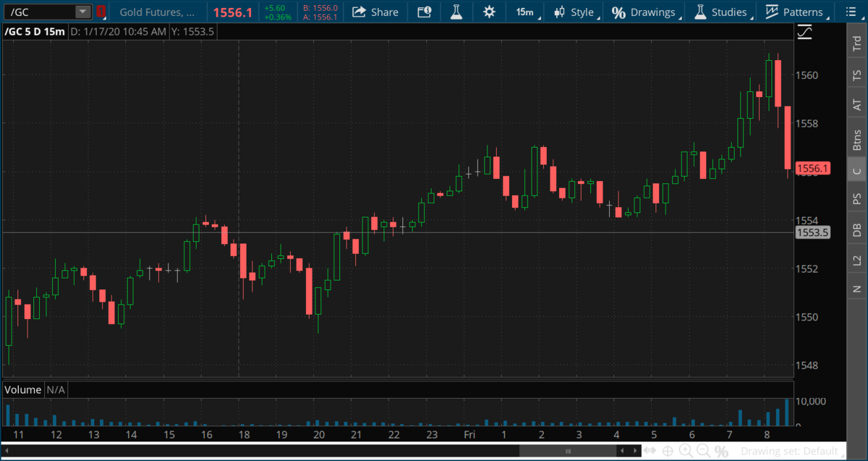
Task: Open the Style dropdown menu
Action: [x=574, y=12]
